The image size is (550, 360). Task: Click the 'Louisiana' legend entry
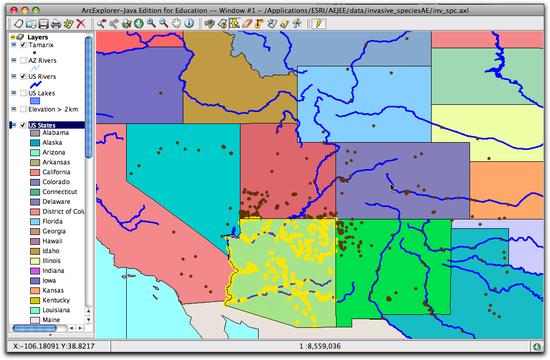[x=56, y=310]
